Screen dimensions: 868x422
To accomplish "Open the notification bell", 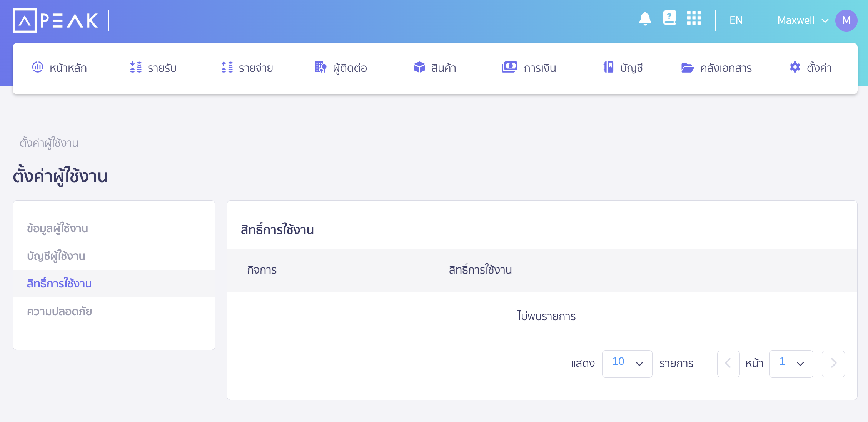I will [646, 18].
